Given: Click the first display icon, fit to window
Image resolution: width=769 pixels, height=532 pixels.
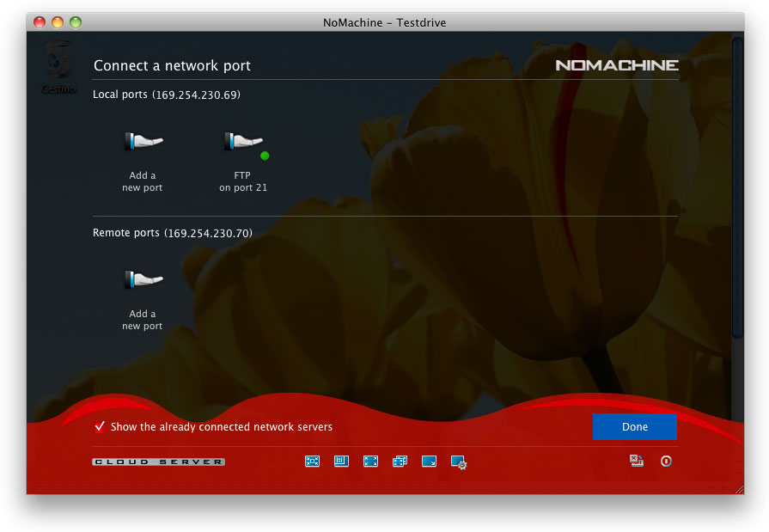Looking at the screenshot, I should [x=312, y=462].
